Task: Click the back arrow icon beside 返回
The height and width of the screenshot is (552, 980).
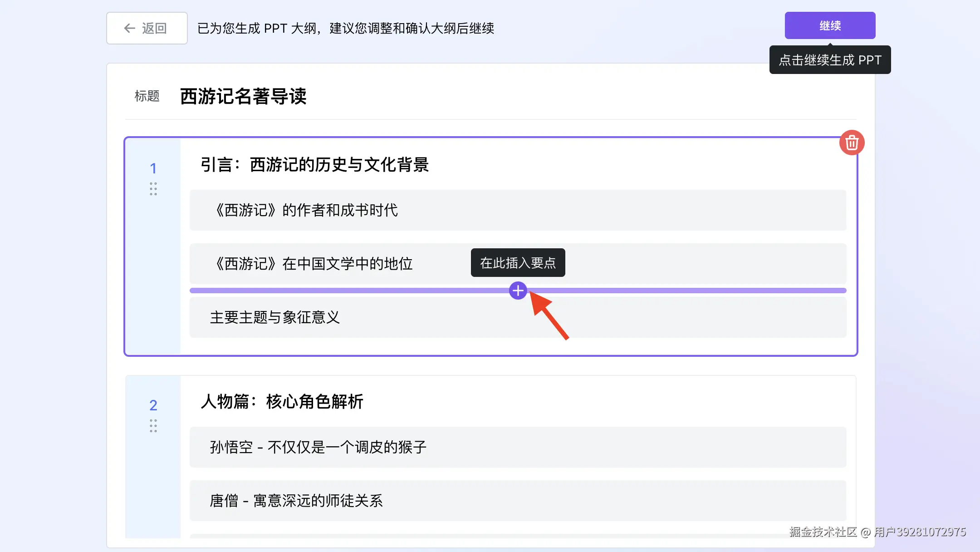Action: tap(130, 28)
